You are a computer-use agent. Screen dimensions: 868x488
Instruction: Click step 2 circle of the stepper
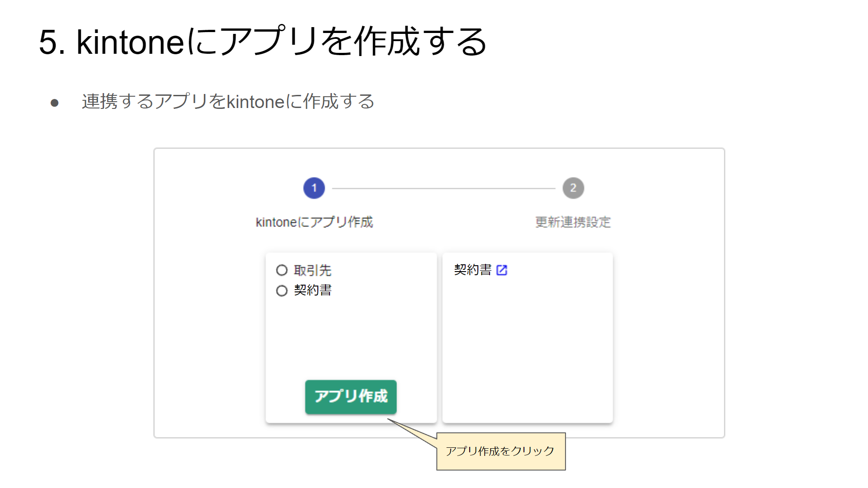pos(573,188)
